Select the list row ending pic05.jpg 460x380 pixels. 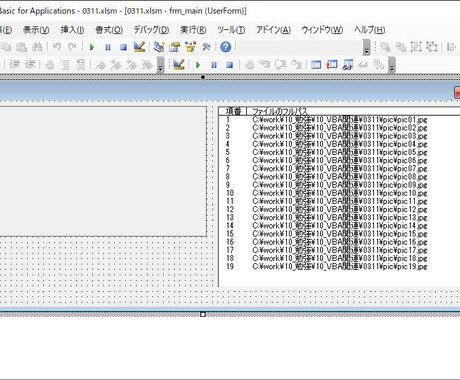(339, 152)
